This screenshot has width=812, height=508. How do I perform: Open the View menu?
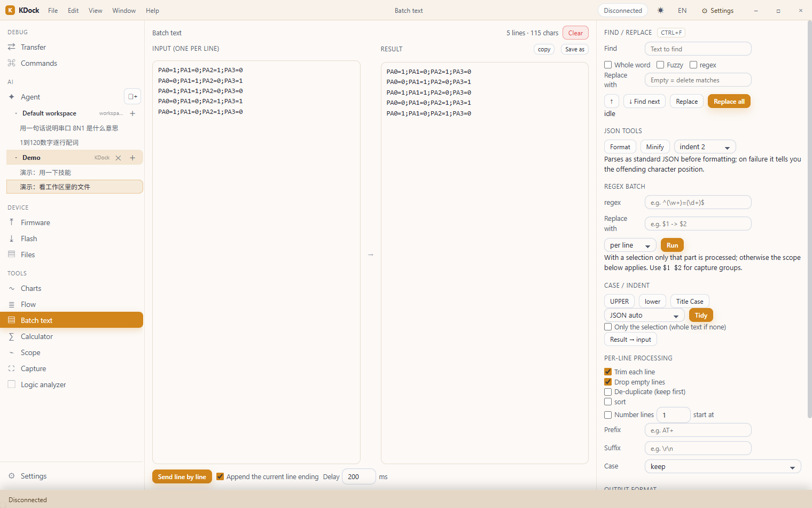tap(96, 11)
